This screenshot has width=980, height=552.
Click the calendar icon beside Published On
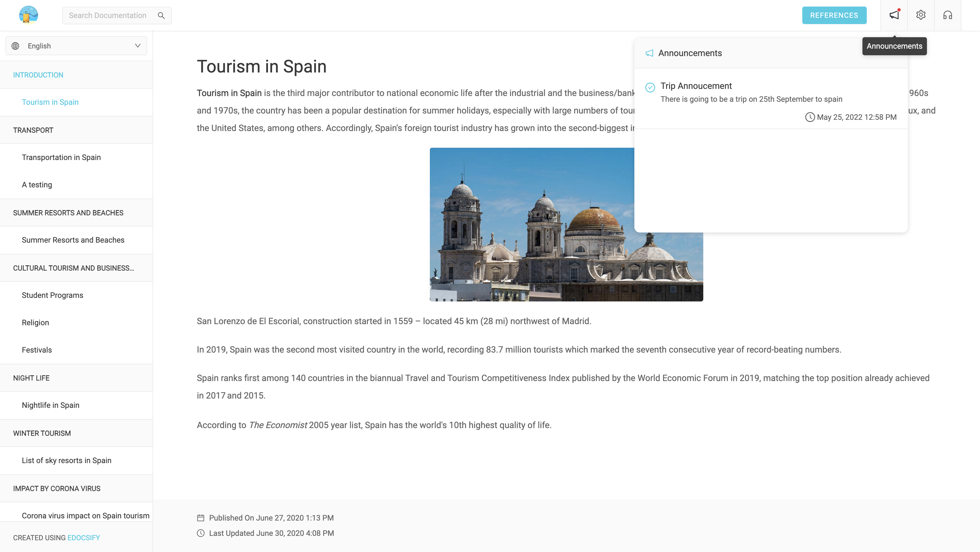click(x=201, y=518)
